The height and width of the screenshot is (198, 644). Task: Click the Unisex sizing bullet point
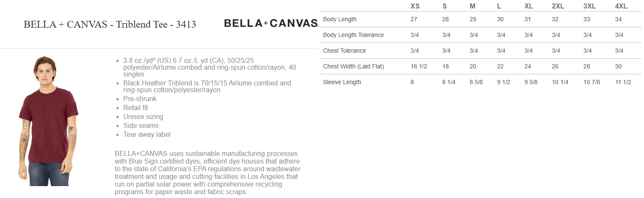143,117
